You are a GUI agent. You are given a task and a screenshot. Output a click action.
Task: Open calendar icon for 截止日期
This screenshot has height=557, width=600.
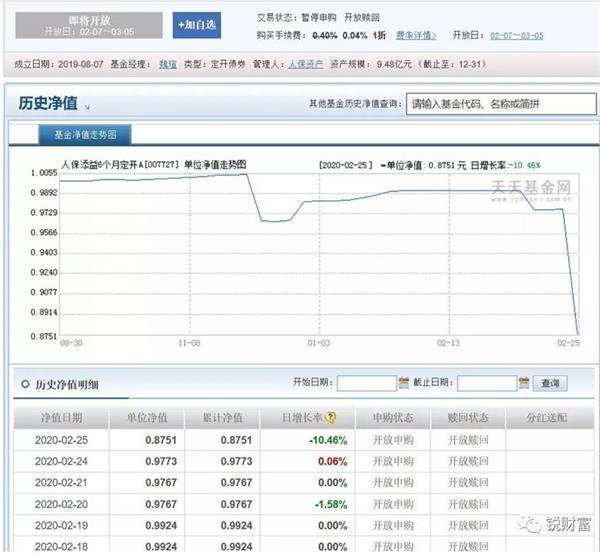tap(524, 383)
